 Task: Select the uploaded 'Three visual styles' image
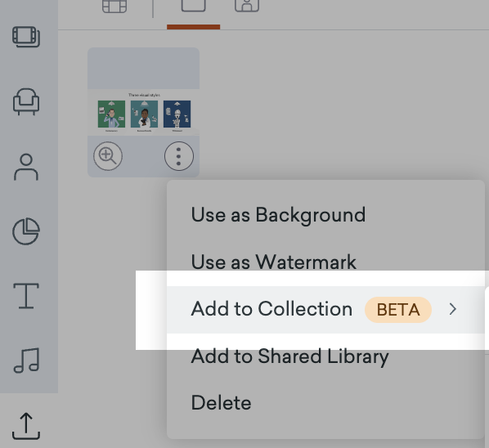(x=143, y=112)
